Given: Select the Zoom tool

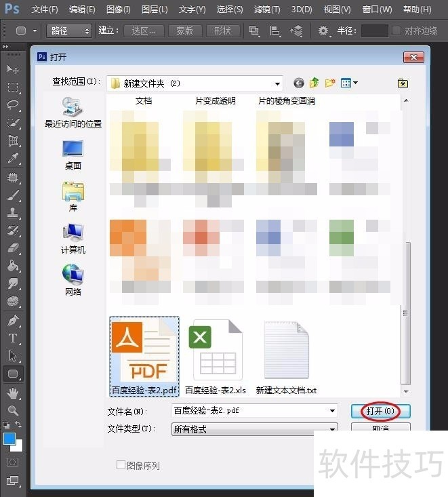Looking at the screenshot, I should pos(13,411).
